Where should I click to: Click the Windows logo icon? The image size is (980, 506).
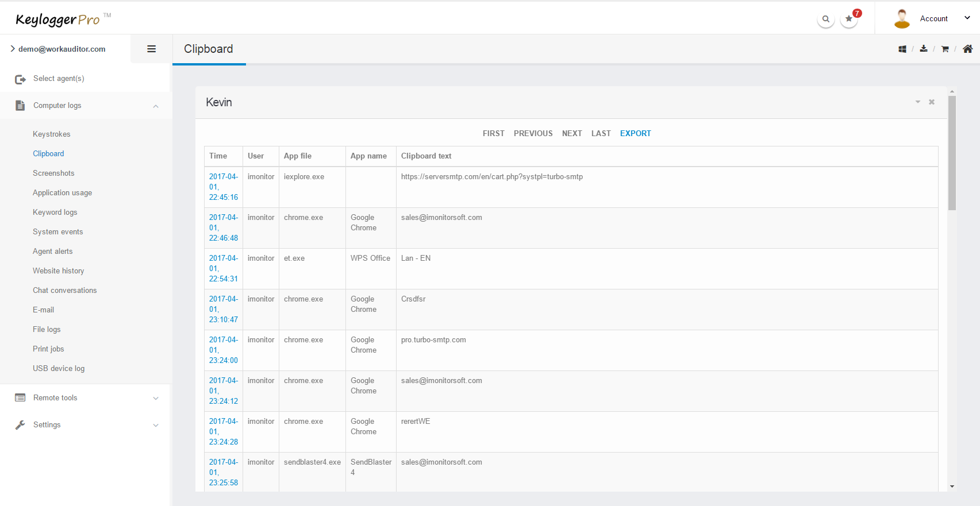pyautogui.click(x=902, y=49)
